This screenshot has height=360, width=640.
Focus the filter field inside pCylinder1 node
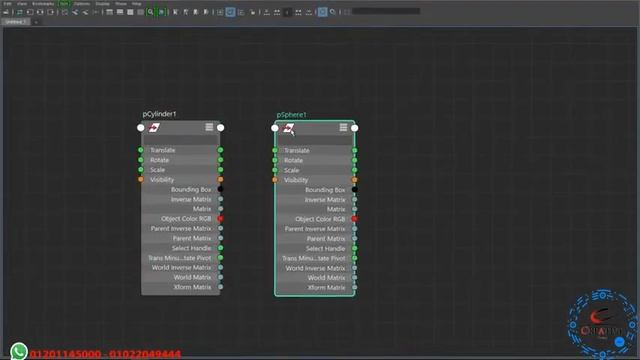[180, 140]
